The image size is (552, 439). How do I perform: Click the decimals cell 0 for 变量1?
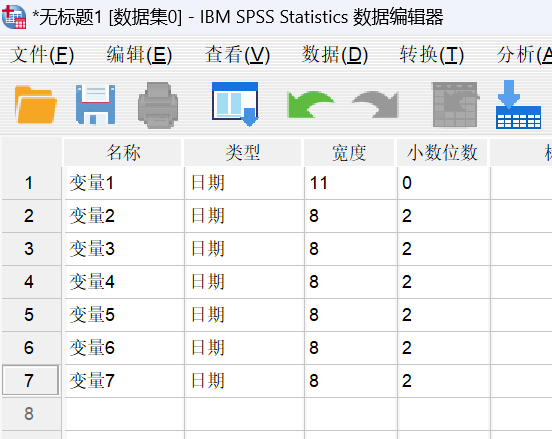point(444,183)
